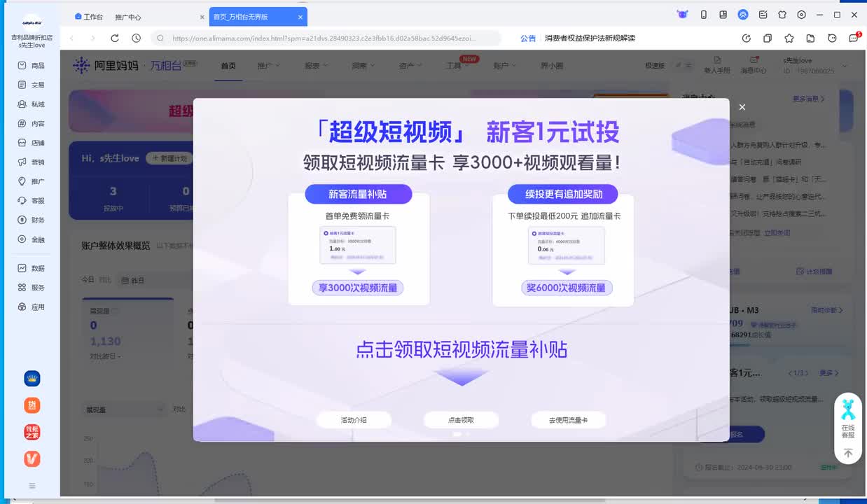Click the 活动介绍 button in popup
Image resolution: width=867 pixels, height=504 pixels.
(354, 420)
